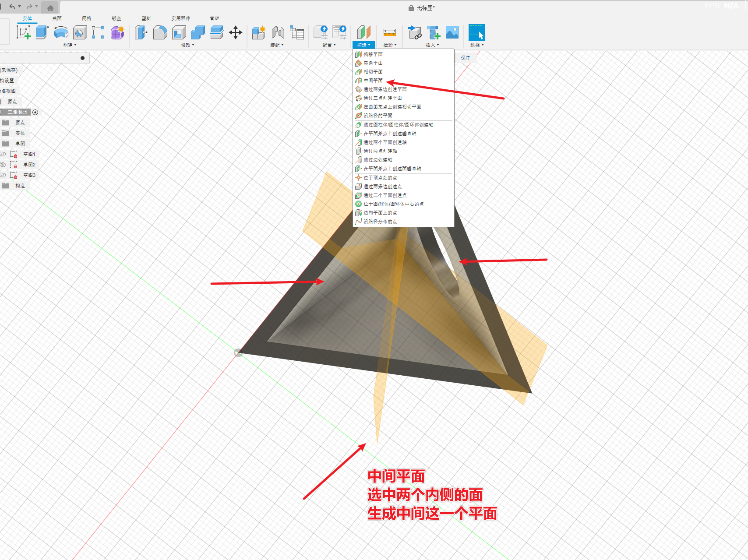Image resolution: width=748 pixels, height=560 pixels.
Task: Click the Insert image icon
Action: 452,32
